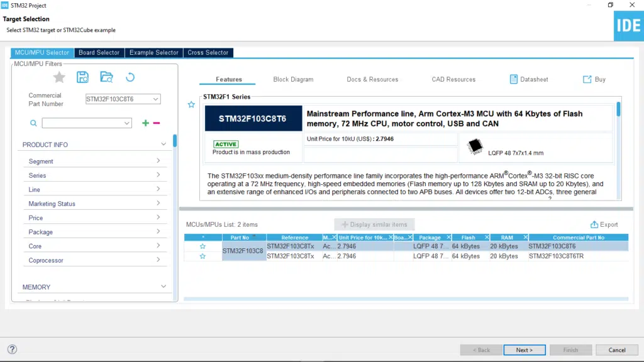Open the Features tab
This screenshot has height=362, width=644.
(x=229, y=79)
